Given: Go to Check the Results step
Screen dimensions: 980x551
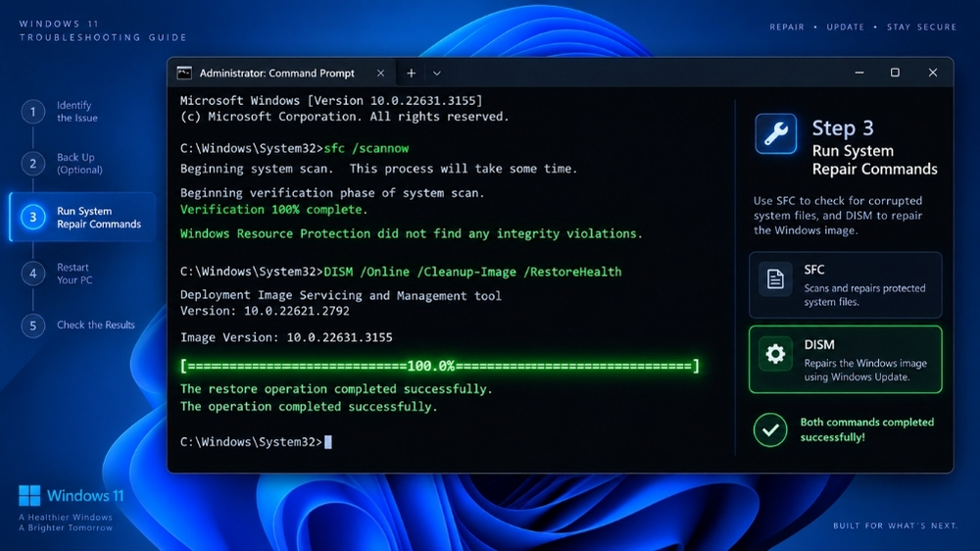Looking at the screenshot, I should pos(96,325).
